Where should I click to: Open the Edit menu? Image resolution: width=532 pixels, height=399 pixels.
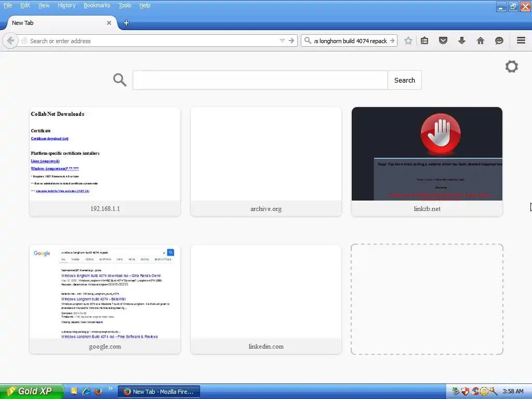25,5
